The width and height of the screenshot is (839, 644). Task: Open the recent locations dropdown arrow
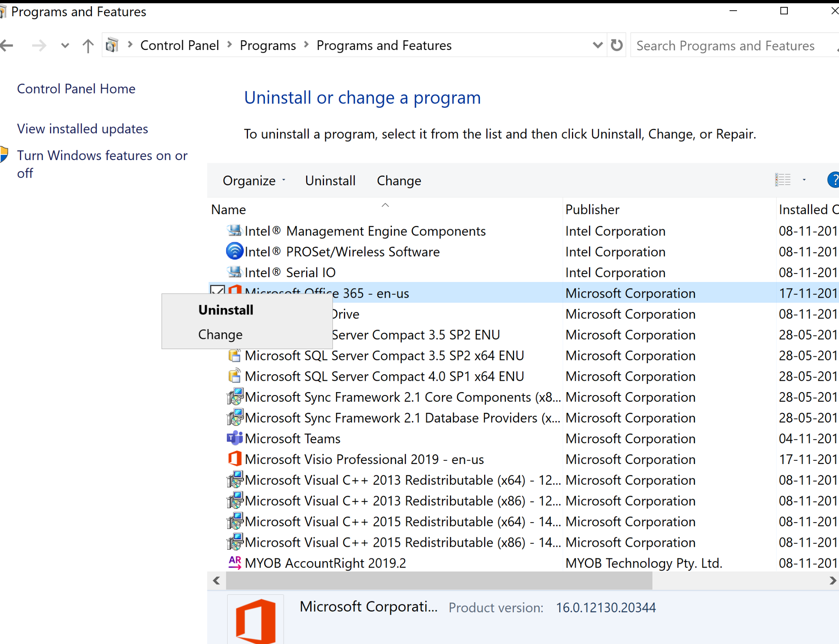click(x=65, y=46)
